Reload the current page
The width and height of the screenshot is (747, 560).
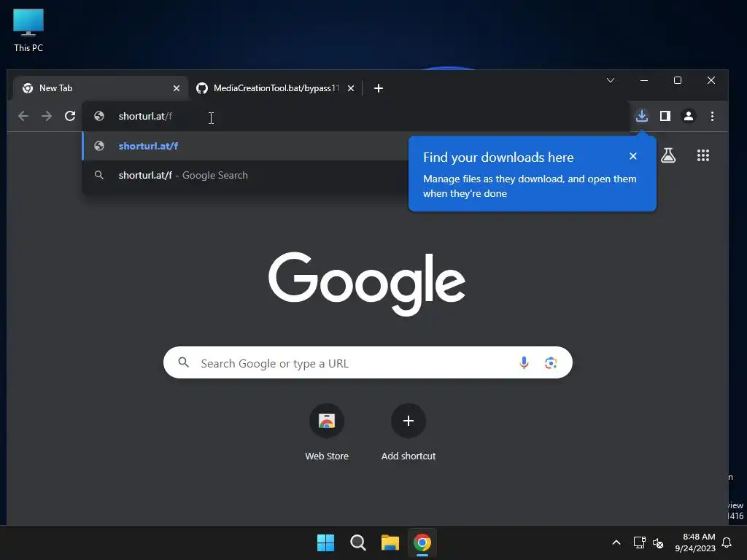point(70,116)
